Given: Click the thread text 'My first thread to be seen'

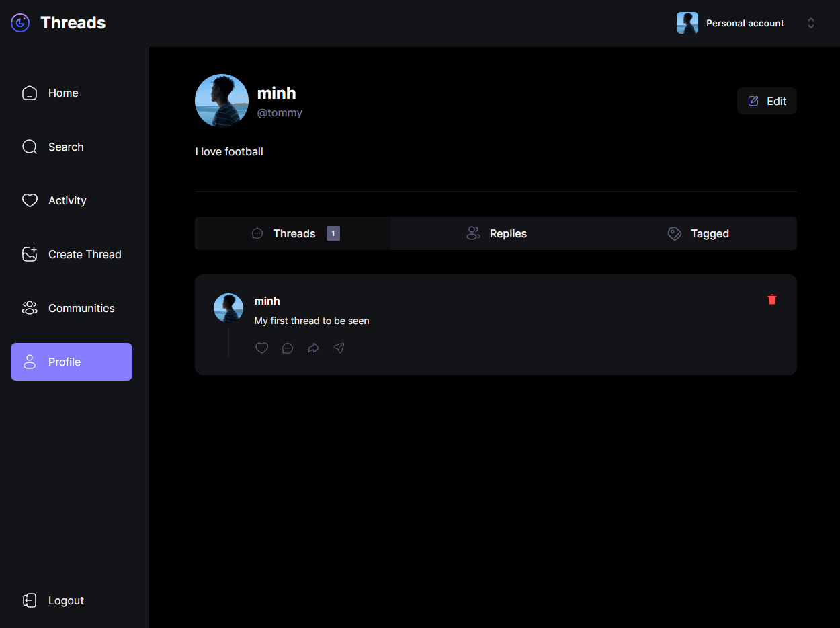Looking at the screenshot, I should point(312,321).
